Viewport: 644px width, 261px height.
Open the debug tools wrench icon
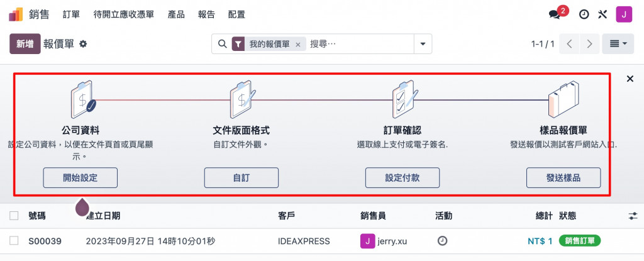pos(602,14)
